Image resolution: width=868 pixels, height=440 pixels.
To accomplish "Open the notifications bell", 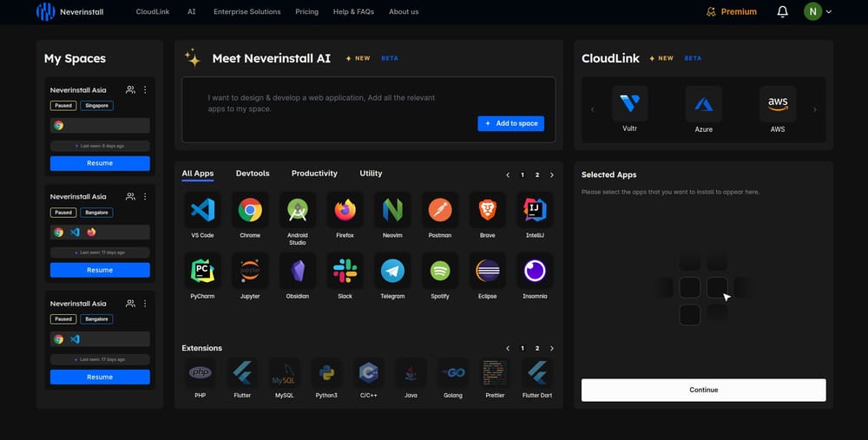I will tap(782, 12).
